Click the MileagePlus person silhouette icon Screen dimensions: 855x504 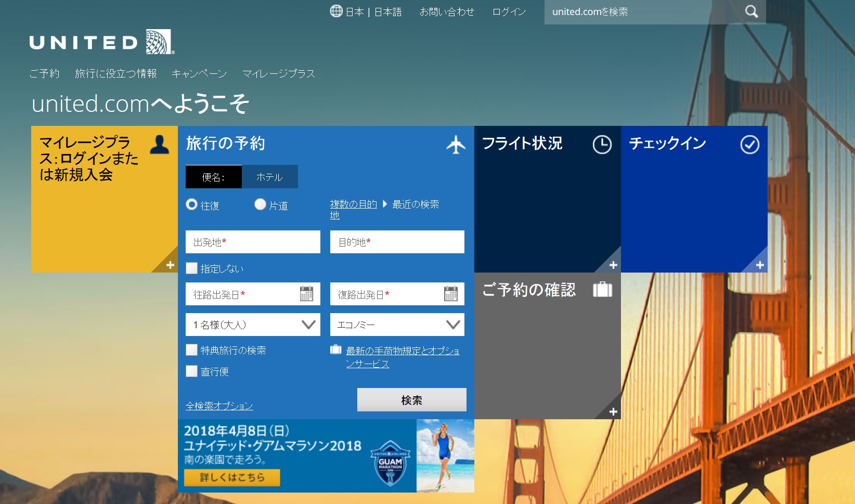click(160, 144)
